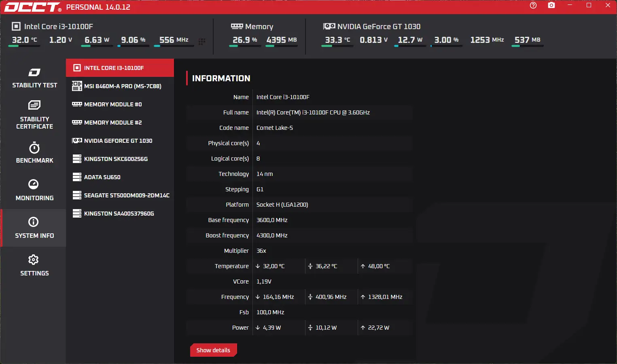The width and height of the screenshot is (617, 364).
Task: Open the Settings section
Action: point(34,266)
